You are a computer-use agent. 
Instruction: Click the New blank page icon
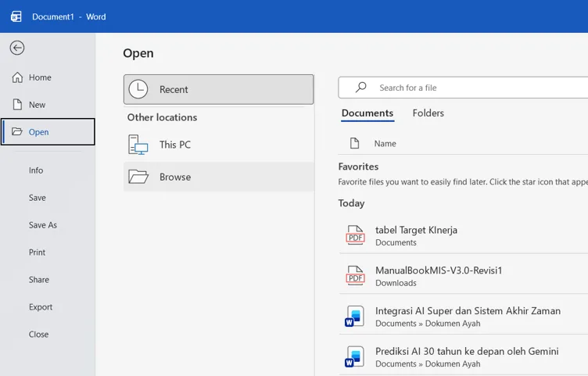[17, 105]
